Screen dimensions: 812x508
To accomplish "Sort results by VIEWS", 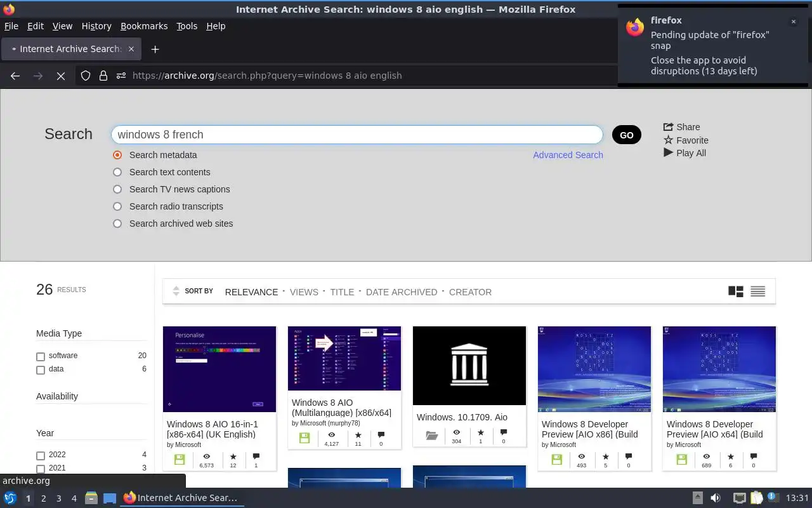I will (x=304, y=292).
